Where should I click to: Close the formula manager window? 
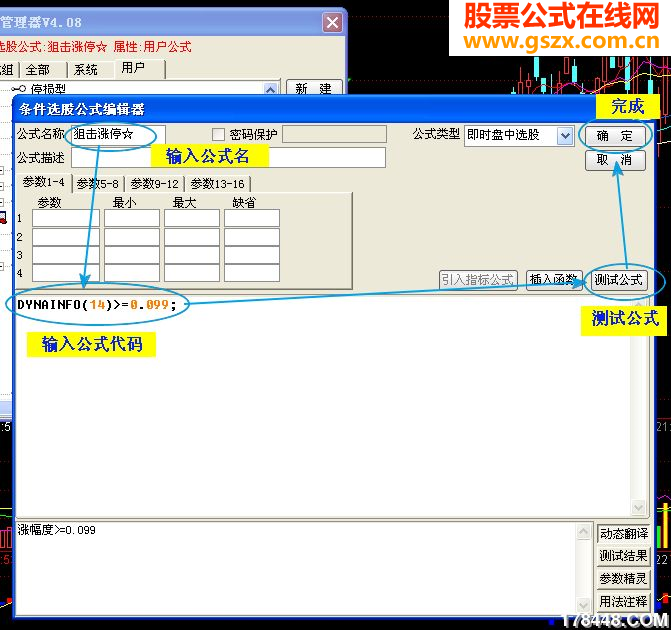coord(333,22)
